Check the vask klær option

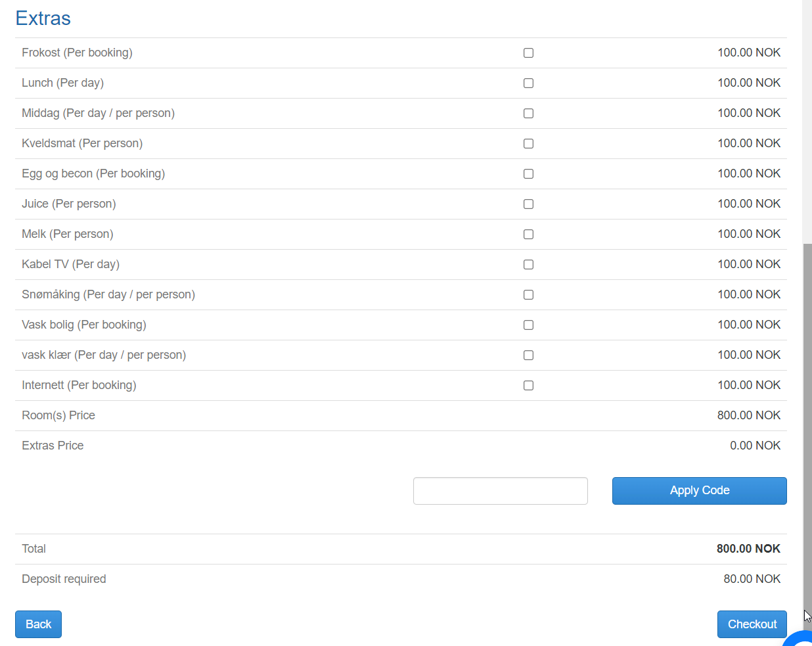(528, 356)
